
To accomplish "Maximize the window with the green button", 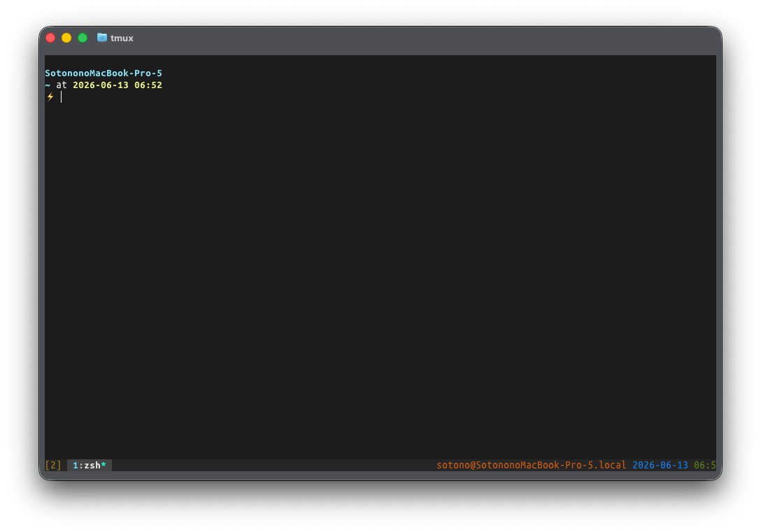I will (83, 38).
